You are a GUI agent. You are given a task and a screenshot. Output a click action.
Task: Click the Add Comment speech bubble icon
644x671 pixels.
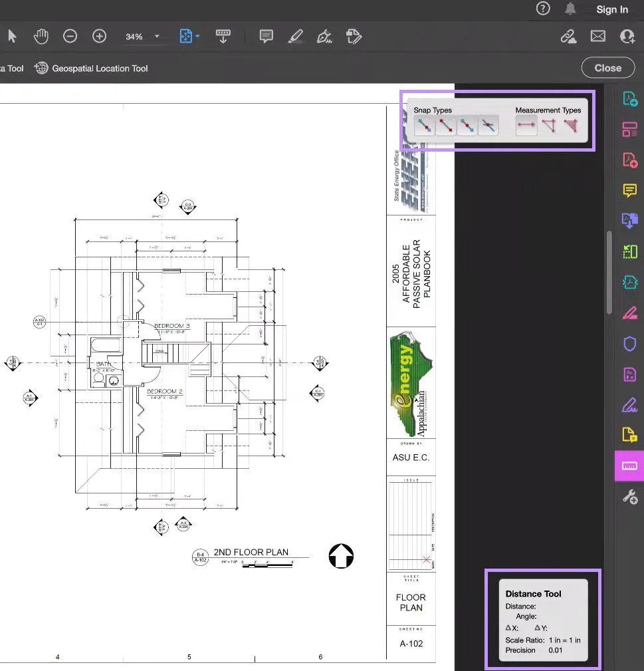pos(266,37)
